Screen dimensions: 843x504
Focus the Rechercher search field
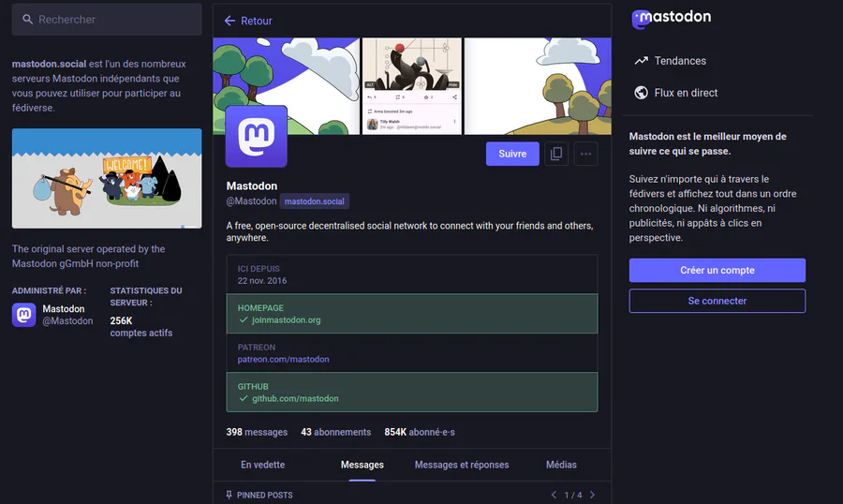(x=107, y=20)
